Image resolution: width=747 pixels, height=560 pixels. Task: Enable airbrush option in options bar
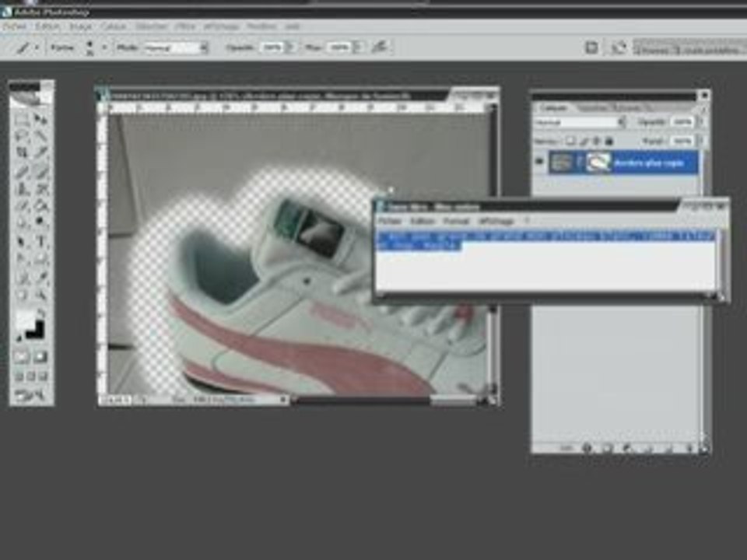tap(380, 47)
